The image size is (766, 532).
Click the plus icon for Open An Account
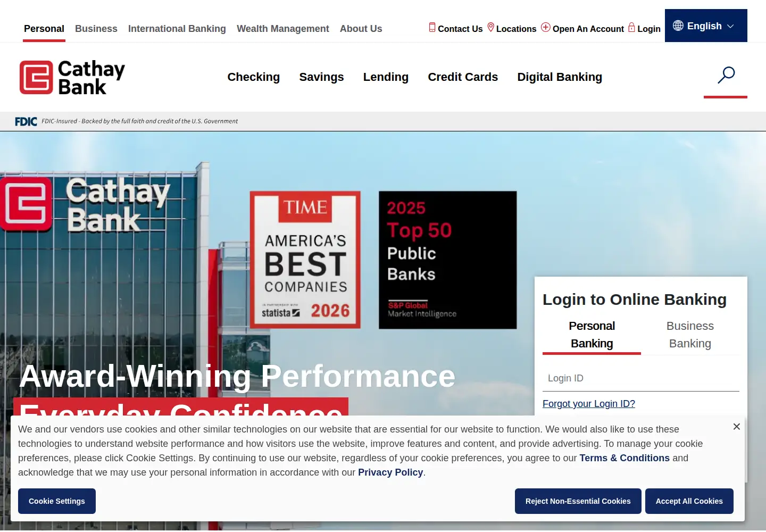pos(546,27)
